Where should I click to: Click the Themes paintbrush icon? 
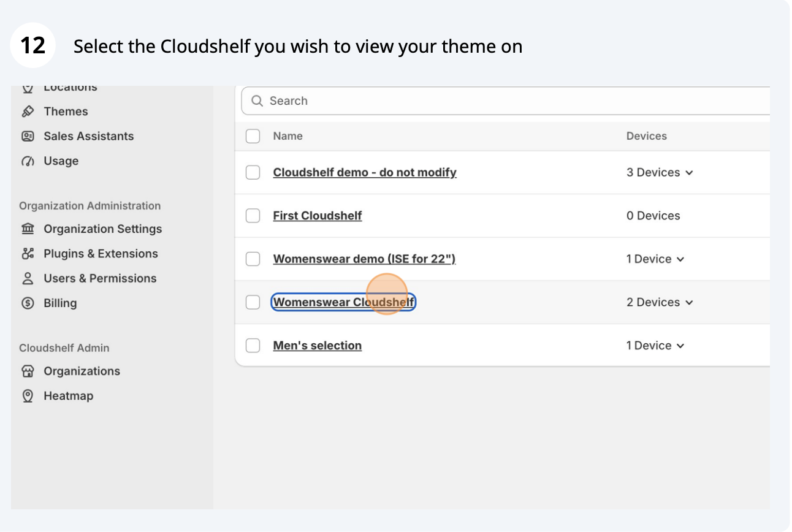coord(28,112)
